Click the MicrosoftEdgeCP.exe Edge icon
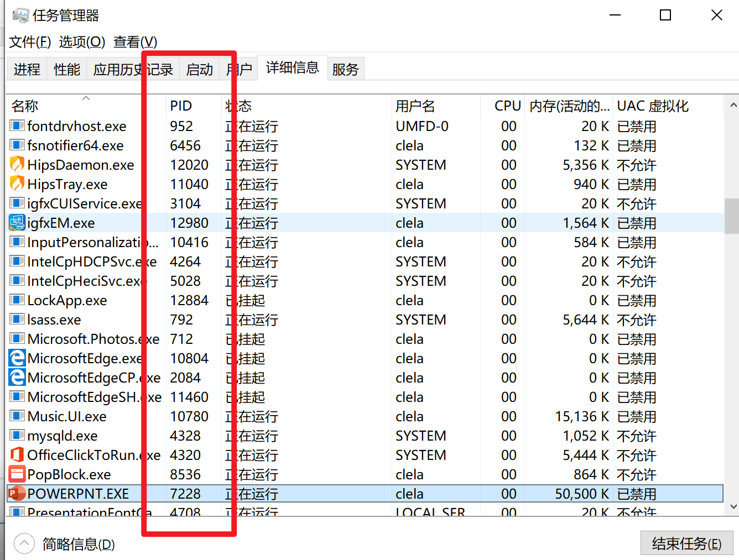The width and height of the screenshot is (739, 560). tap(17, 378)
